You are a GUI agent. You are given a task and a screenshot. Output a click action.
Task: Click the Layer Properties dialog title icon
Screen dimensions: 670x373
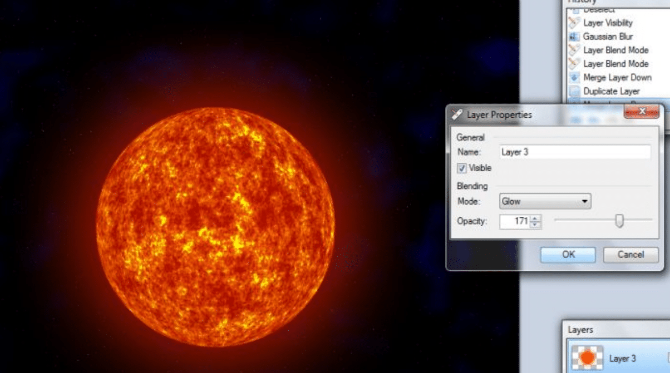(457, 114)
